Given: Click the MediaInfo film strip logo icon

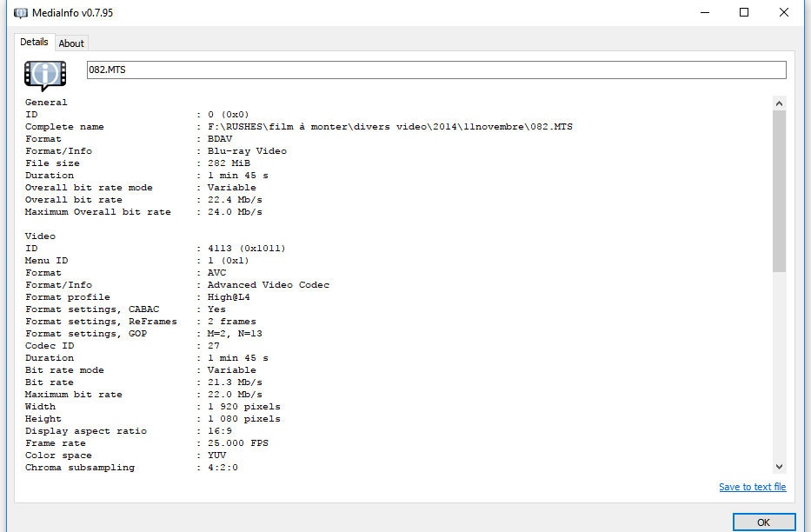Looking at the screenshot, I should (x=45, y=76).
